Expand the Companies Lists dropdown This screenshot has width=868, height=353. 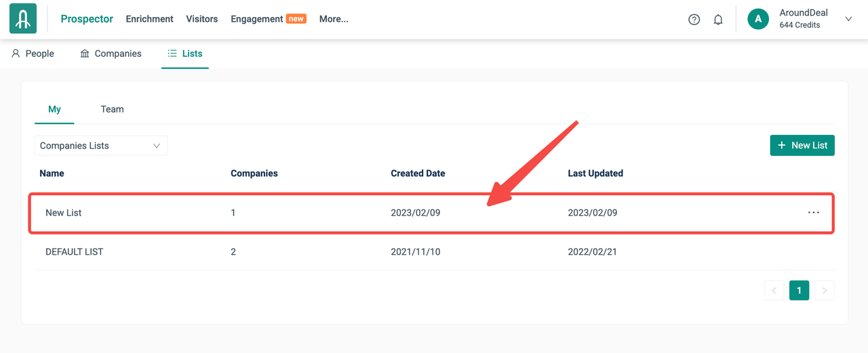[x=100, y=146]
